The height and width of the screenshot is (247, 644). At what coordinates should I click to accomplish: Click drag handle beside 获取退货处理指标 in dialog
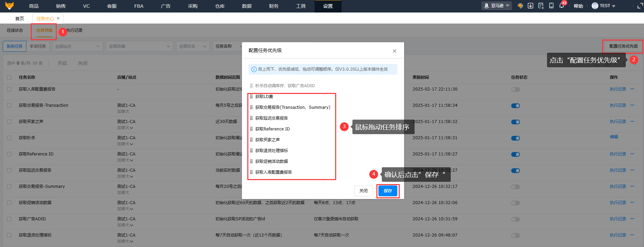pyautogui.click(x=251, y=151)
